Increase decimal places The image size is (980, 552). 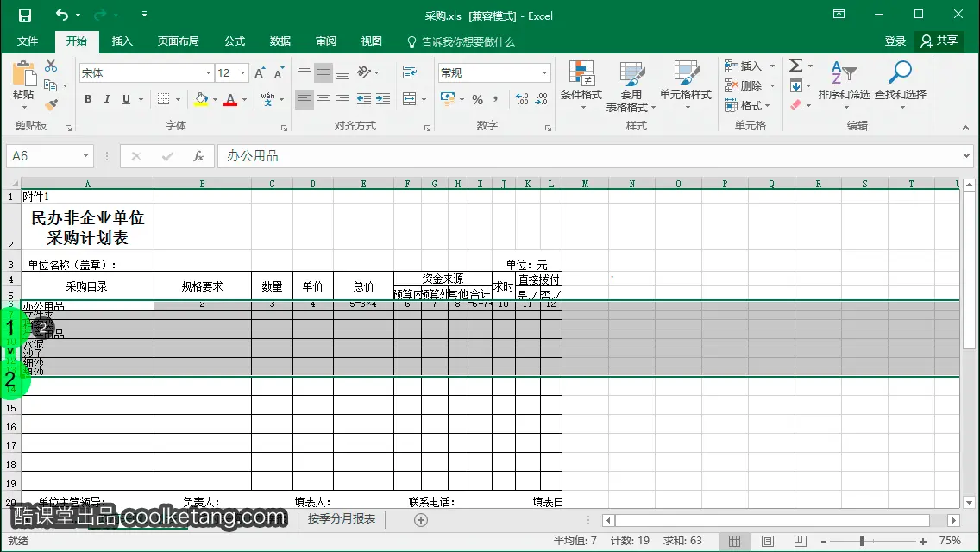point(522,99)
